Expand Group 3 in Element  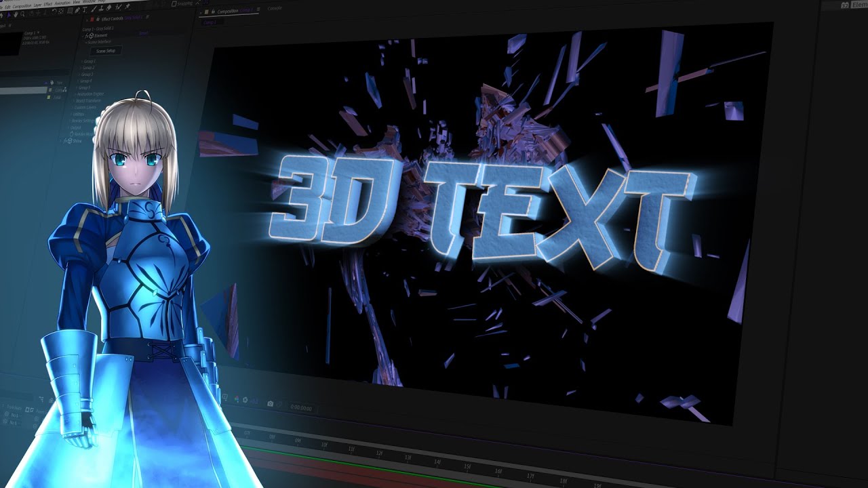(79, 75)
